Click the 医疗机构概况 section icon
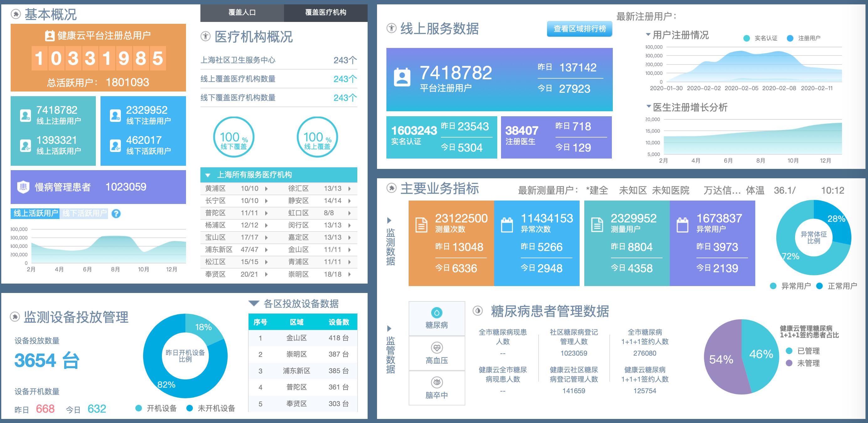The width and height of the screenshot is (868, 423). pos(205,36)
